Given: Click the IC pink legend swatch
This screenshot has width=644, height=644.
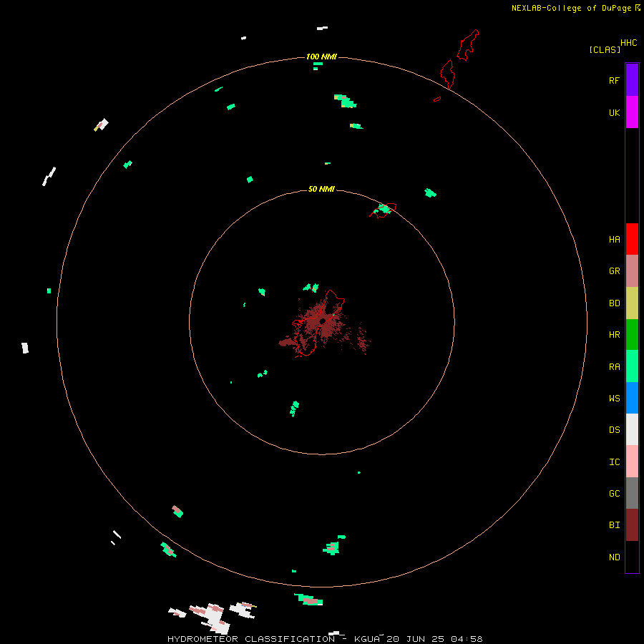Looking at the screenshot, I should click(632, 462).
